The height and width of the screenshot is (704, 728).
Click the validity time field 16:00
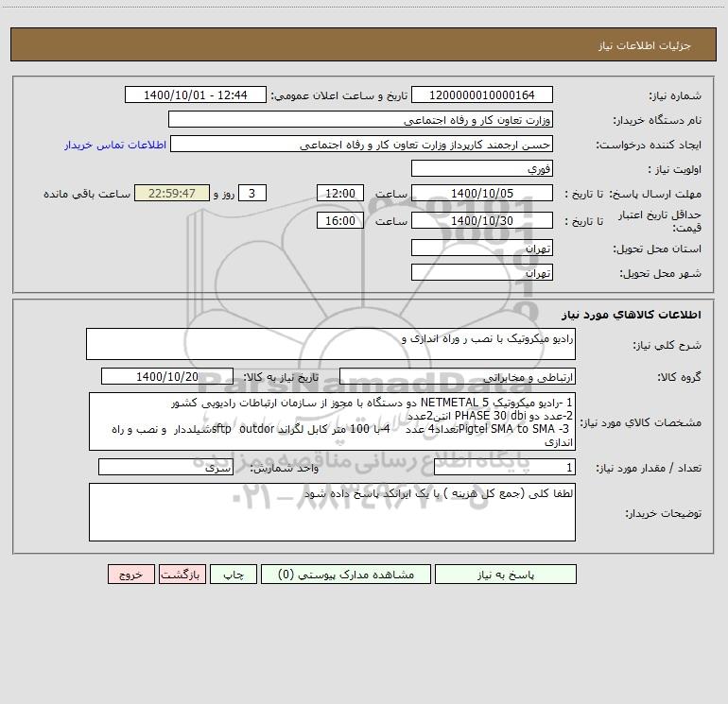[x=339, y=220]
